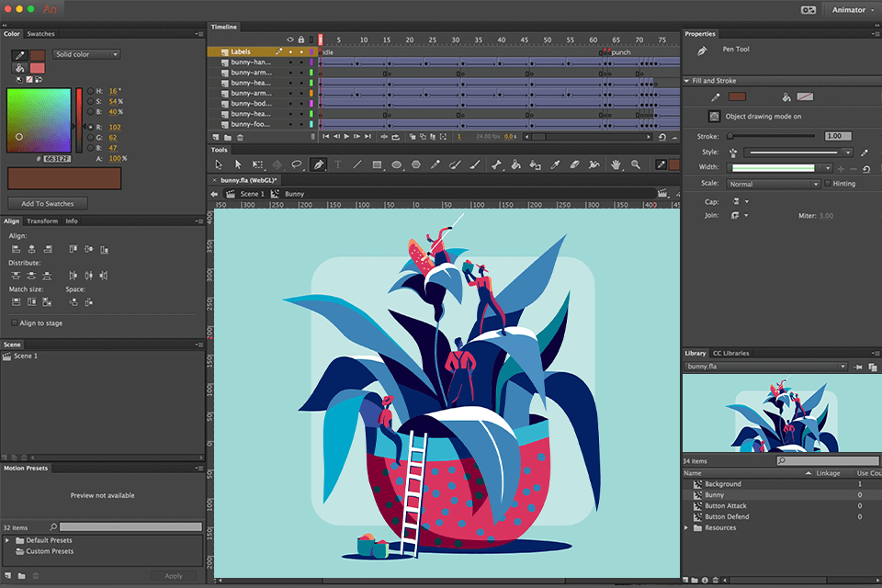
Task: Click the hex color value field
Action: point(57,159)
